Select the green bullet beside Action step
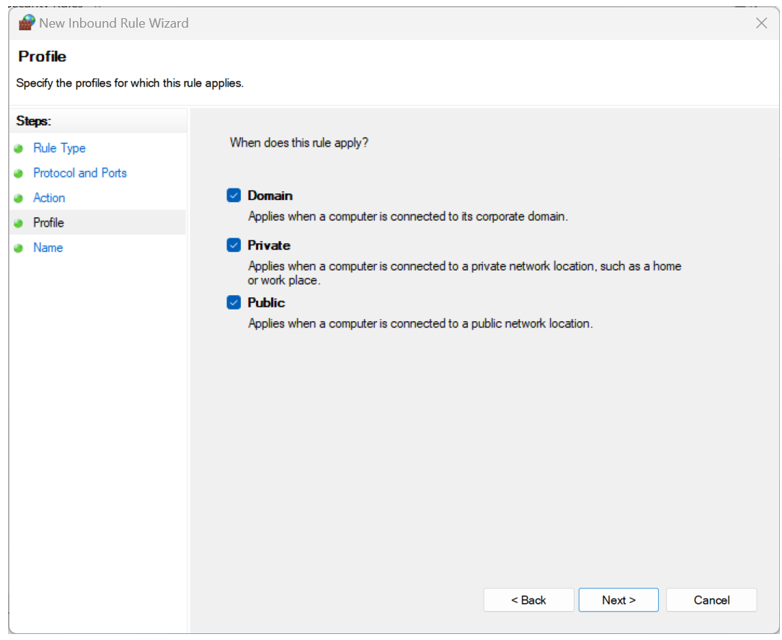Viewport: 782px width, 640px height. 18,198
